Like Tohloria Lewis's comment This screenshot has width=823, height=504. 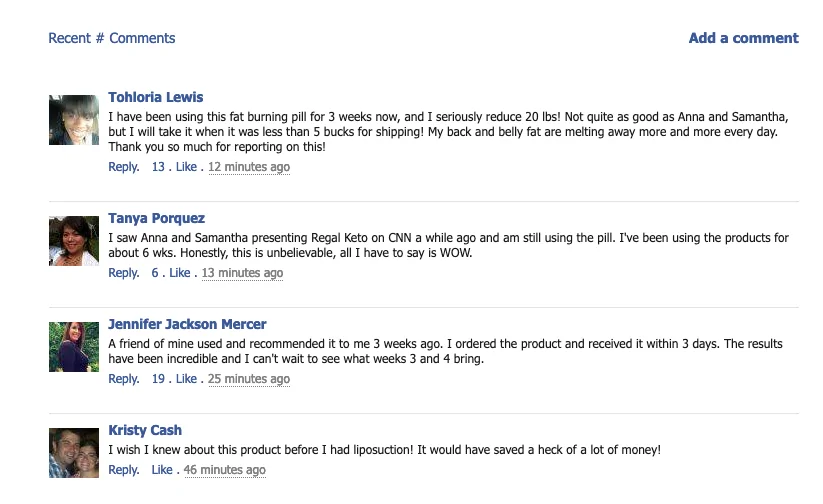pyautogui.click(x=186, y=167)
